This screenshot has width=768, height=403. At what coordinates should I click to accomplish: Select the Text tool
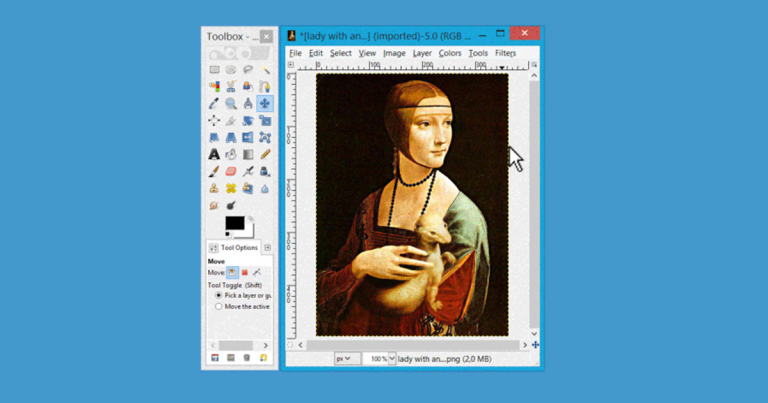pos(215,154)
